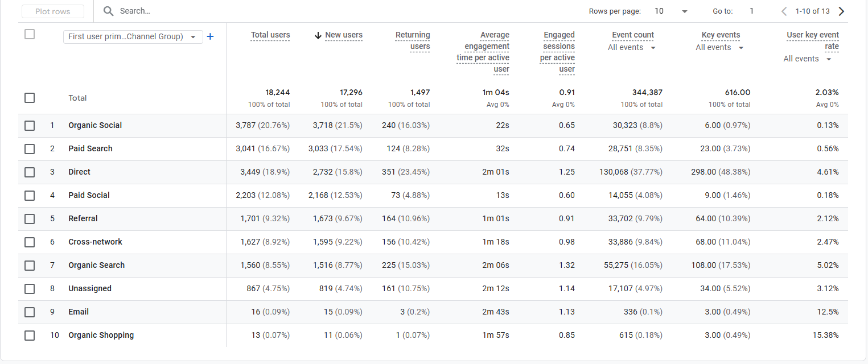Click the search magnifier icon
The height and width of the screenshot is (364, 868).
(108, 11)
